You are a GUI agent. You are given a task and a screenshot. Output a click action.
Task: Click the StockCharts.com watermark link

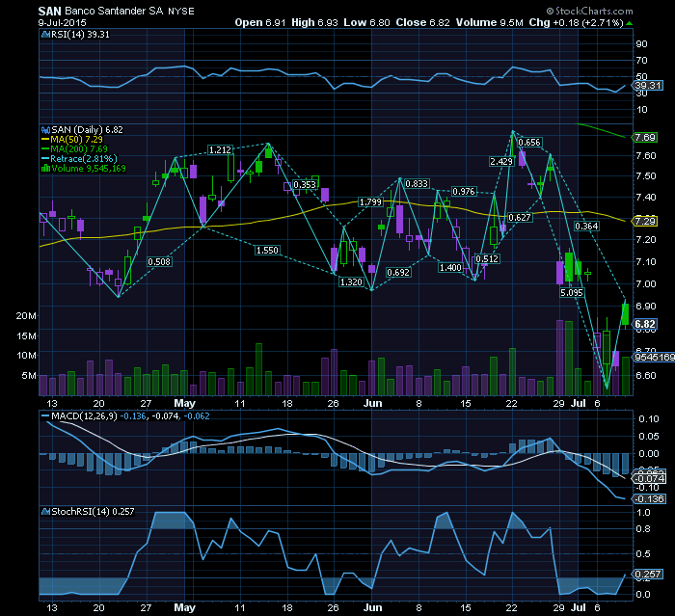590,11
